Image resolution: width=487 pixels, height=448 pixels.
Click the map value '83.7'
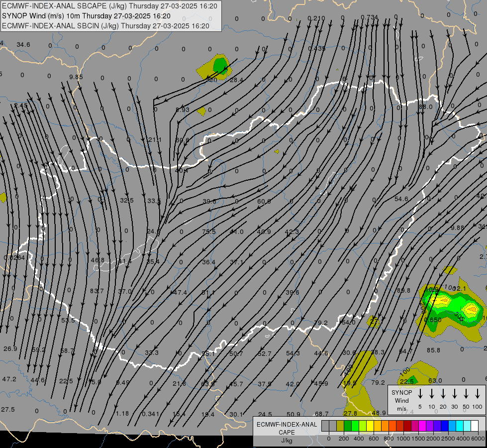point(97,291)
